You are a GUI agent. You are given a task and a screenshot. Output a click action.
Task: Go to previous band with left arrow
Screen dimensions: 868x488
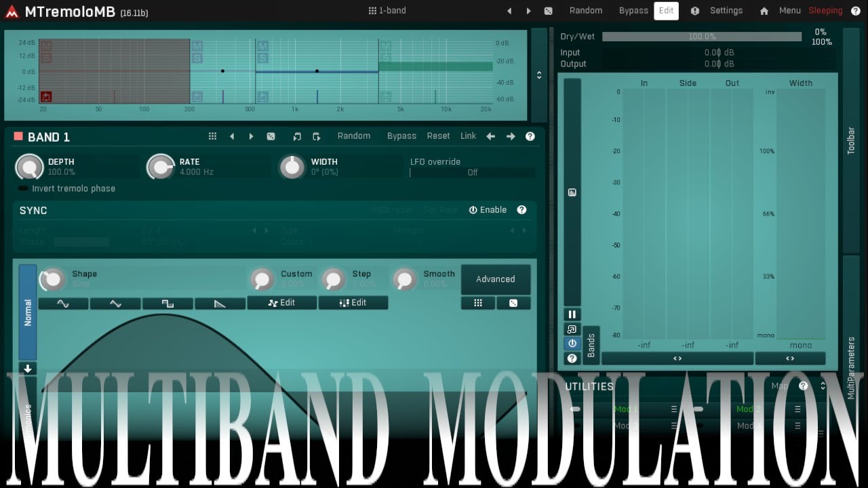pyautogui.click(x=490, y=136)
